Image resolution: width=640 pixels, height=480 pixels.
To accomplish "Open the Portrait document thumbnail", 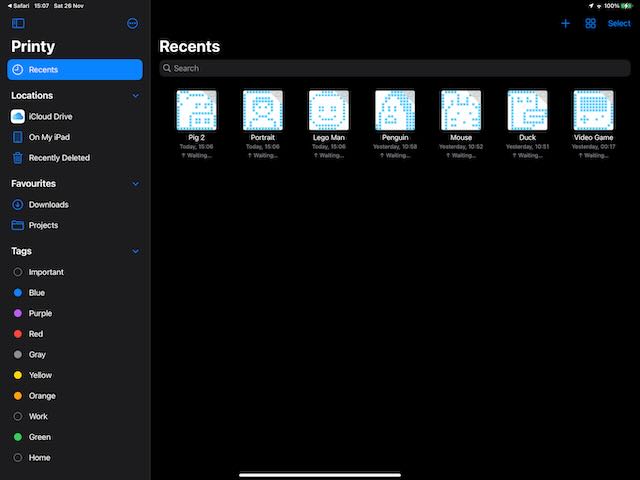I will 262,110.
